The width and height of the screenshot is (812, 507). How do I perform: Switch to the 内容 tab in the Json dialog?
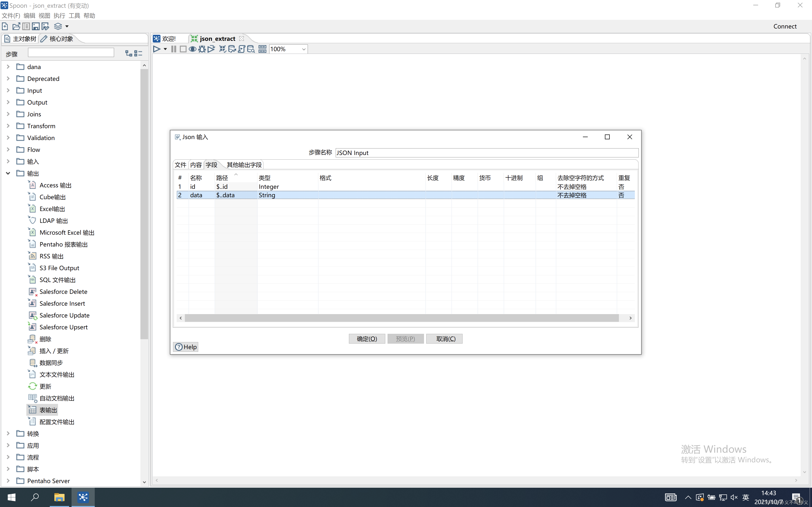pyautogui.click(x=196, y=165)
